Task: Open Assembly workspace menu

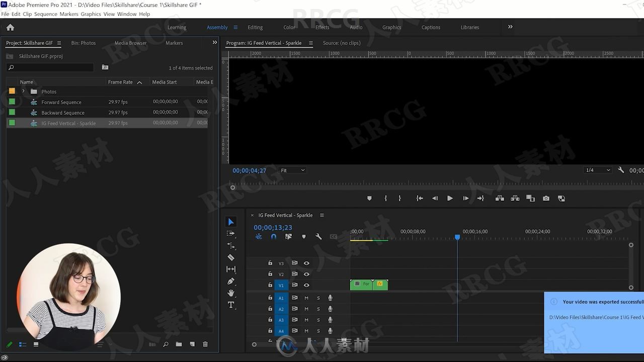Action: 235,27
